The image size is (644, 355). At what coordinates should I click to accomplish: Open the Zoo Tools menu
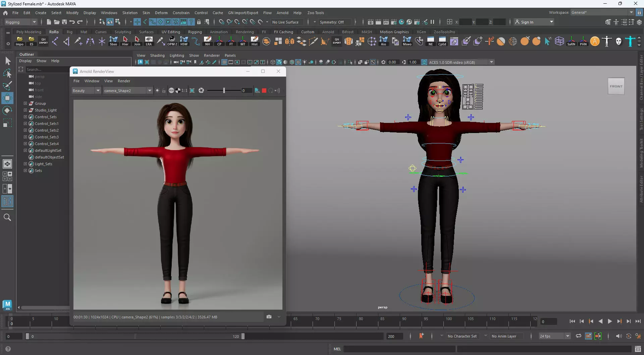[x=316, y=13]
